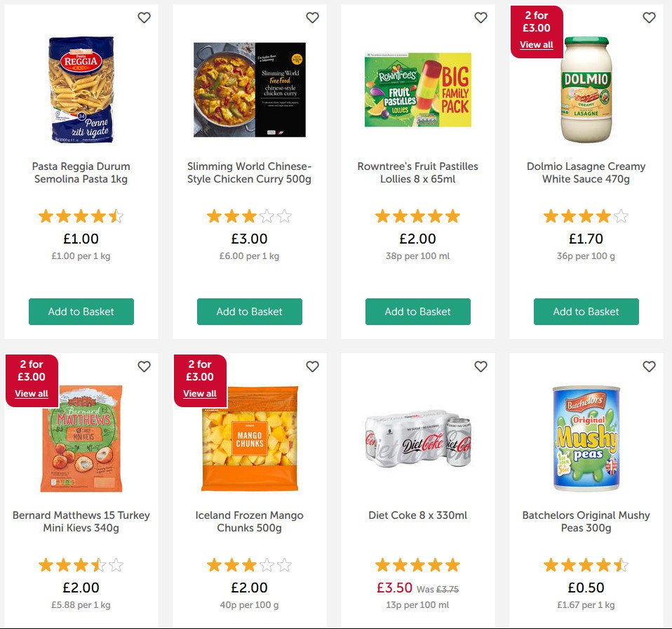Toggle favorite on Bernard Matthews Mini Kievs
Image resolution: width=672 pixels, height=629 pixels.
point(144,366)
